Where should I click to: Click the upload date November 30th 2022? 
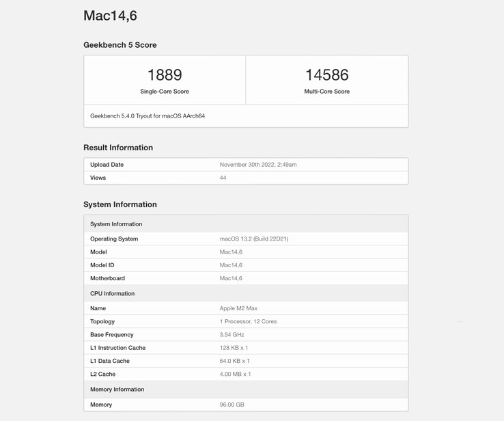click(258, 165)
